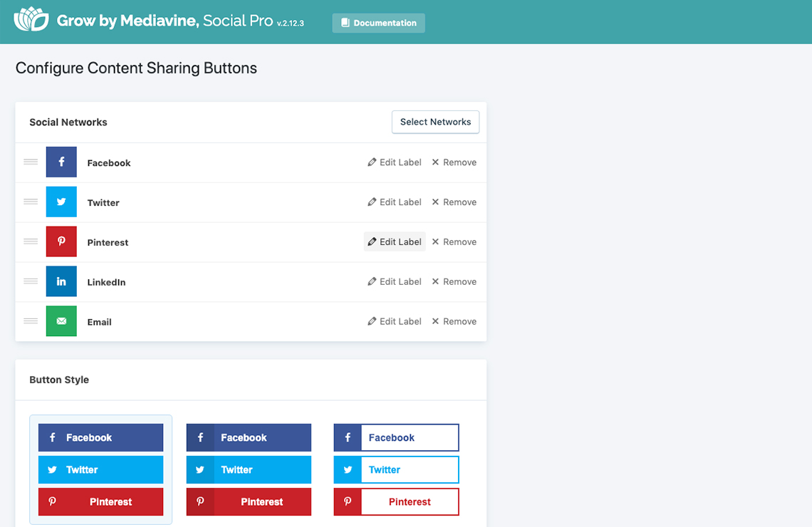Edit the label for Email
Screen dimensions: 812x527
tap(395, 321)
